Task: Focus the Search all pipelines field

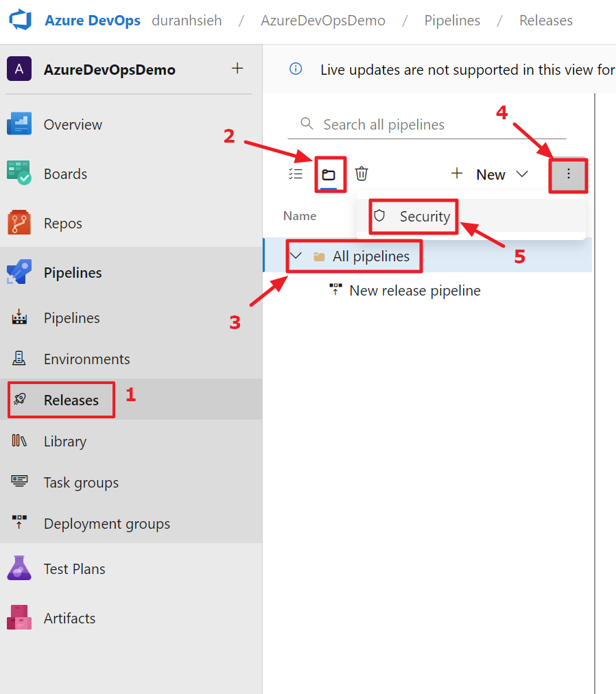Action: pos(427,124)
